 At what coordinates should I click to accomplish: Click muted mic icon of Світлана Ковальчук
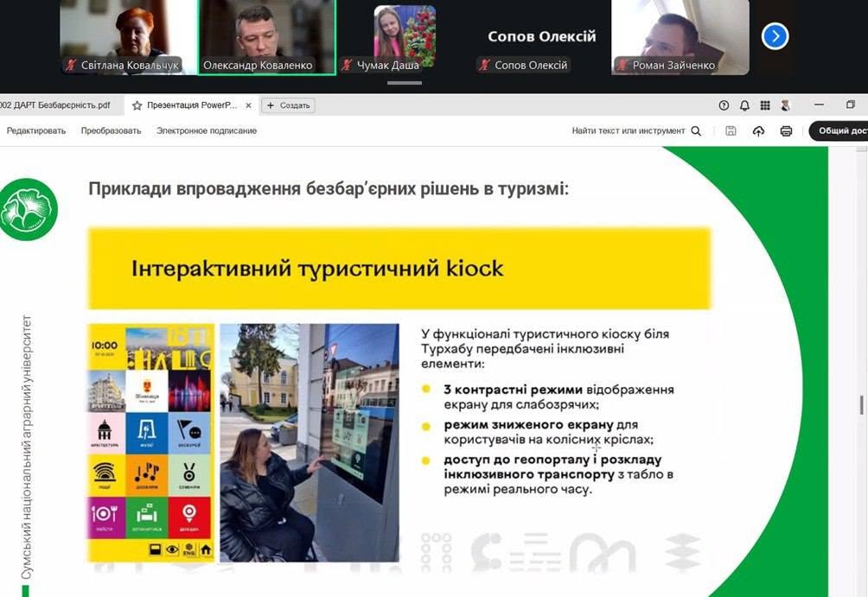[70, 66]
